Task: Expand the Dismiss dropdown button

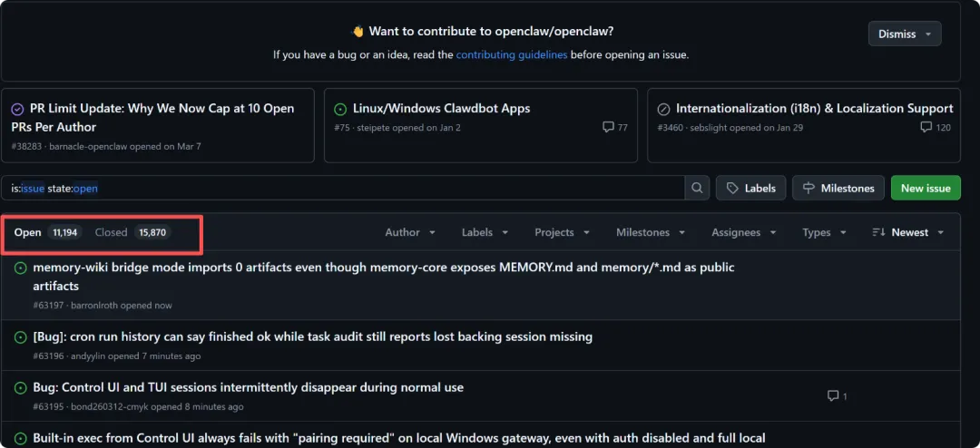Action: click(x=905, y=34)
